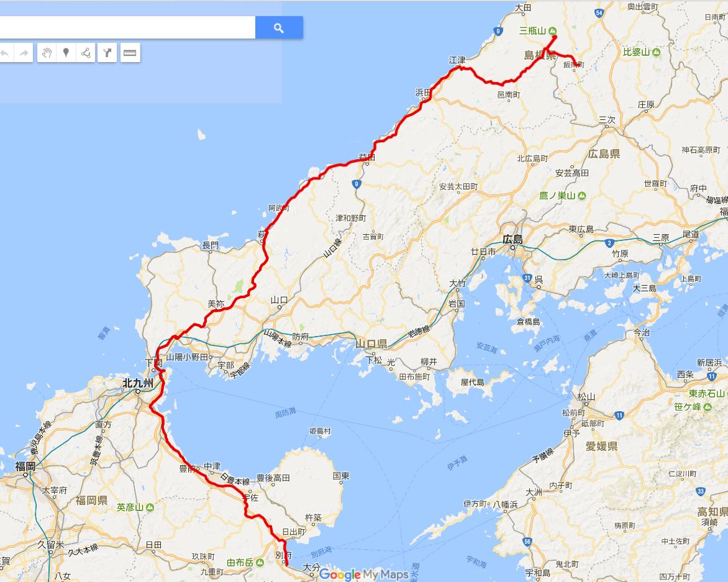Click the 比婆山 mountain icon

click(x=656, y=52)
